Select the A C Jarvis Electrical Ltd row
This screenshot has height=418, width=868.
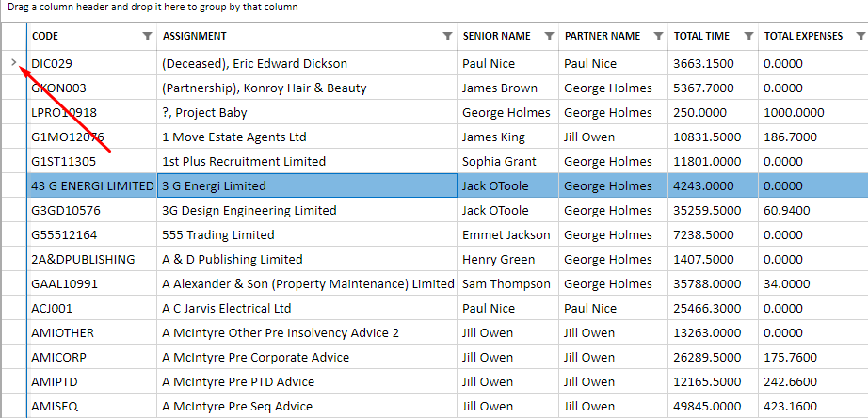pos(226,309)
